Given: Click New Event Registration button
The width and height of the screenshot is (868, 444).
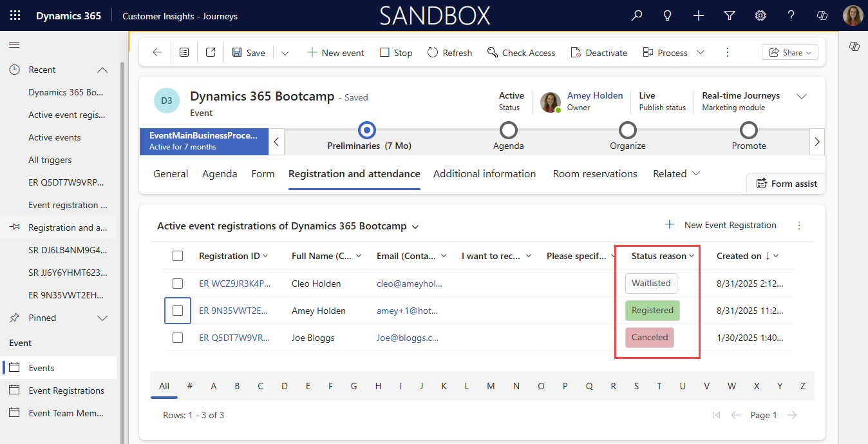Looking at the screenshot, I should [x=721, y=225].
